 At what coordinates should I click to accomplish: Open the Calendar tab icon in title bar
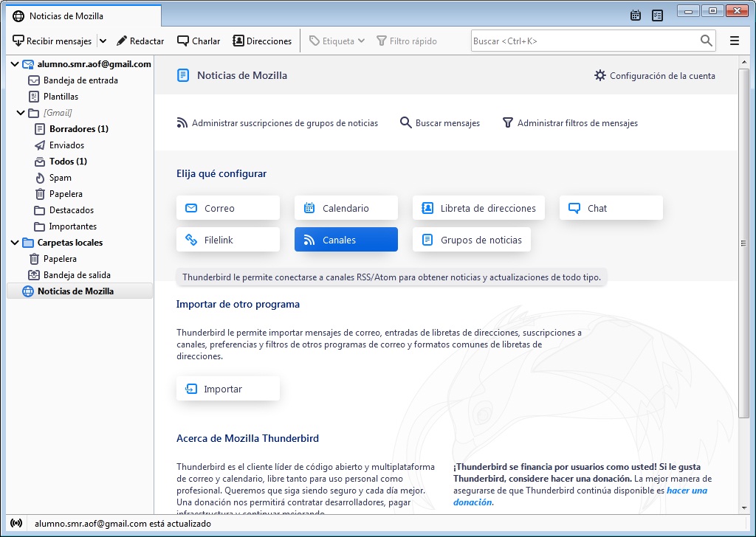(x=636, y=15)
